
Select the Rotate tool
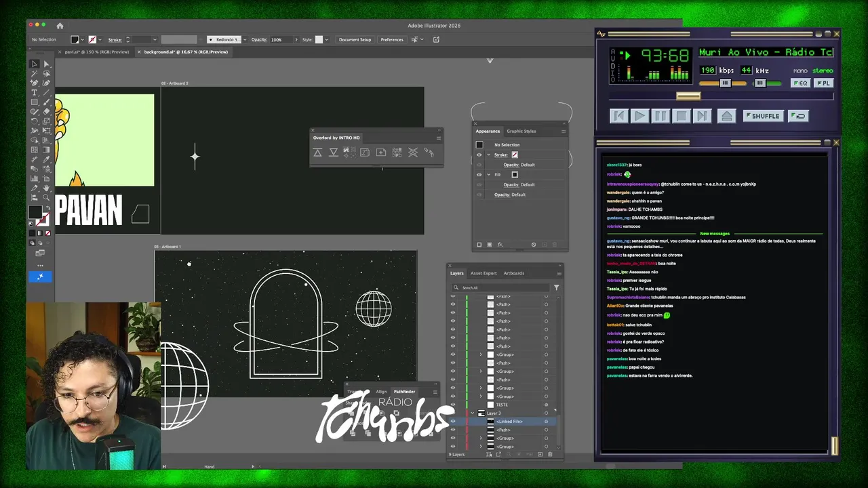coord(34,121)
